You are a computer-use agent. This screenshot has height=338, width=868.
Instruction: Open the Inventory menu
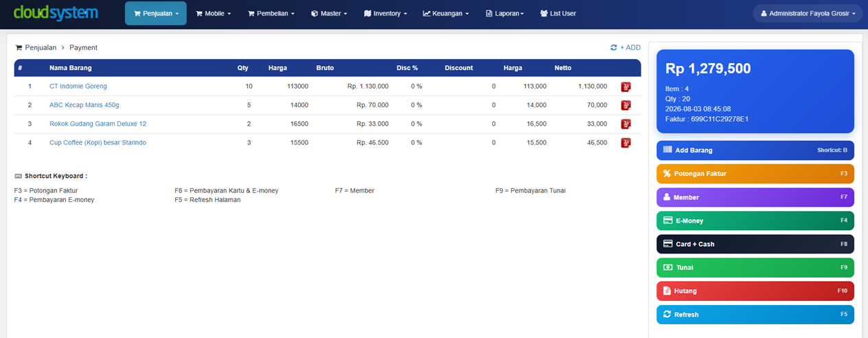click(385, 13)
